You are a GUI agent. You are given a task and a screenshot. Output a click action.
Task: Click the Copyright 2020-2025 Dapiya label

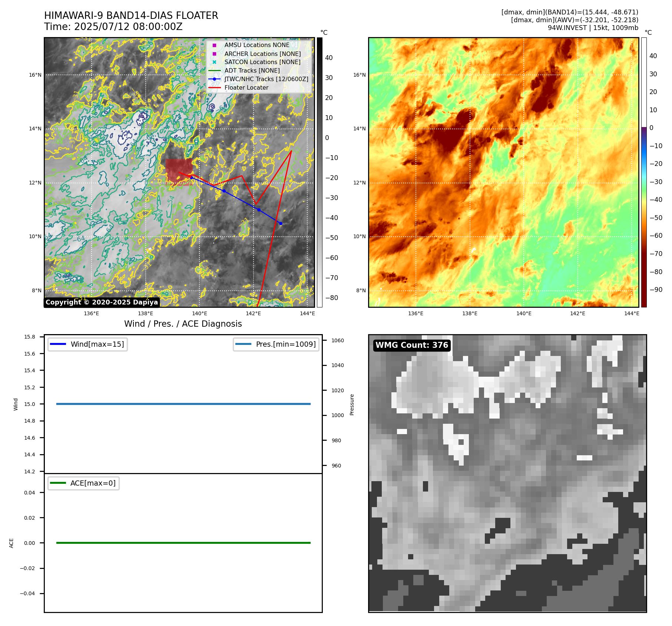[x=102, y=302]
